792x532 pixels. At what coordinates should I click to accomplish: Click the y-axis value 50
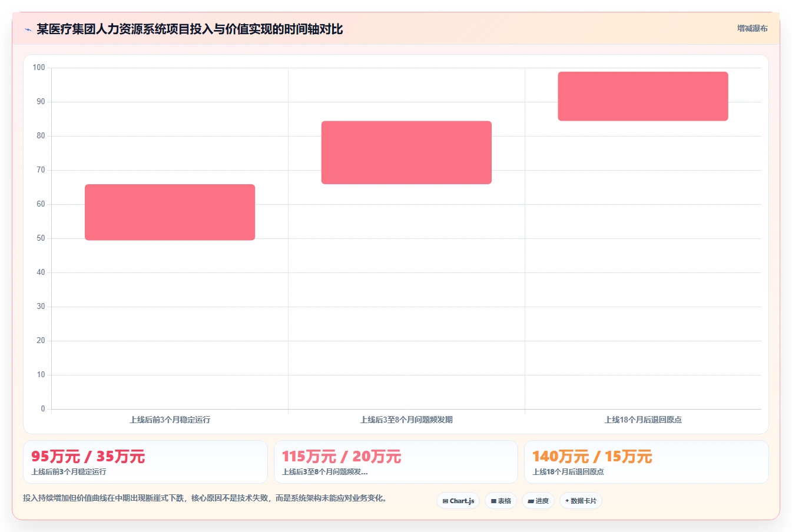41,238
